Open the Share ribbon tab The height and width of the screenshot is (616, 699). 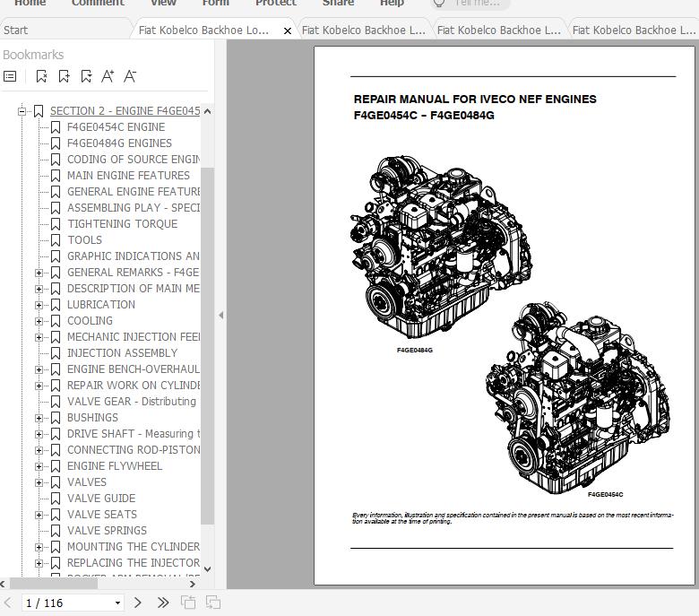click(x=338, y=3)
